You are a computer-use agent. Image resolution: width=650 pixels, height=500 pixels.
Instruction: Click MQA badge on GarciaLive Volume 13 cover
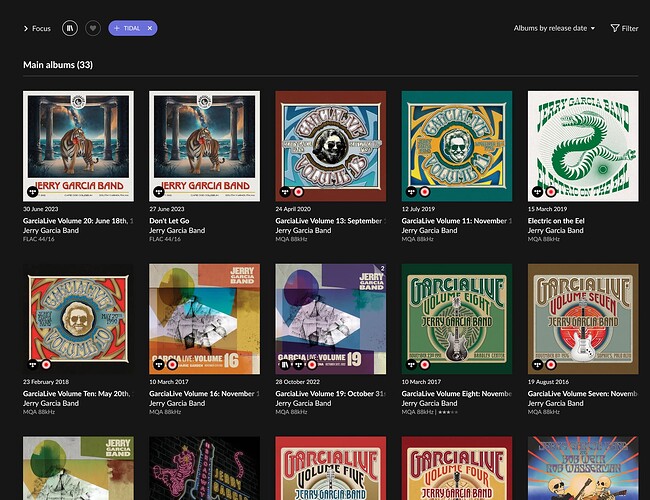click(x=299, y=190)
